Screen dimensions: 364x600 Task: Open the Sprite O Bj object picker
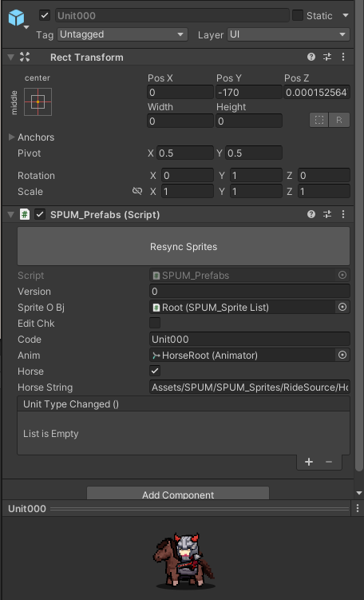point(342,308)
